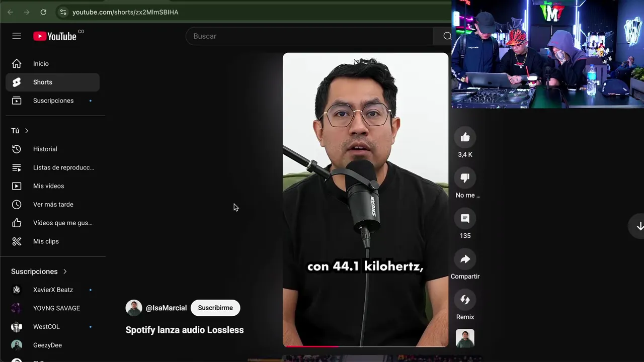Click the XavierX Beatz avatar
The width and height of the screenshot is (644, 362).
[17, 290]
